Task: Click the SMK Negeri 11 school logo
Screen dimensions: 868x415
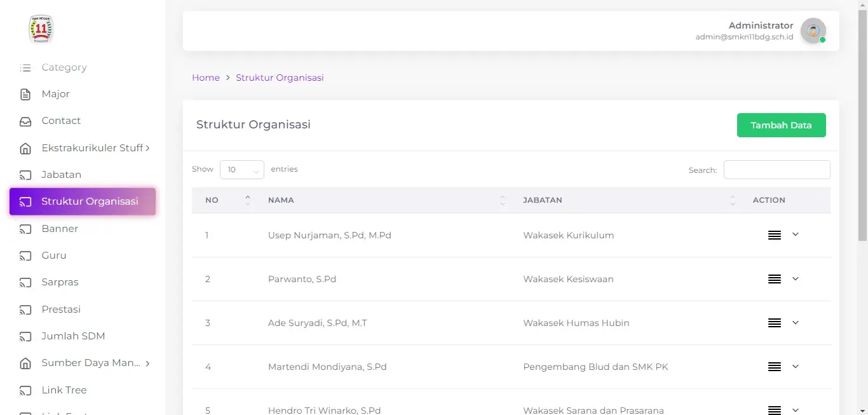Action: tap(41, 29)
